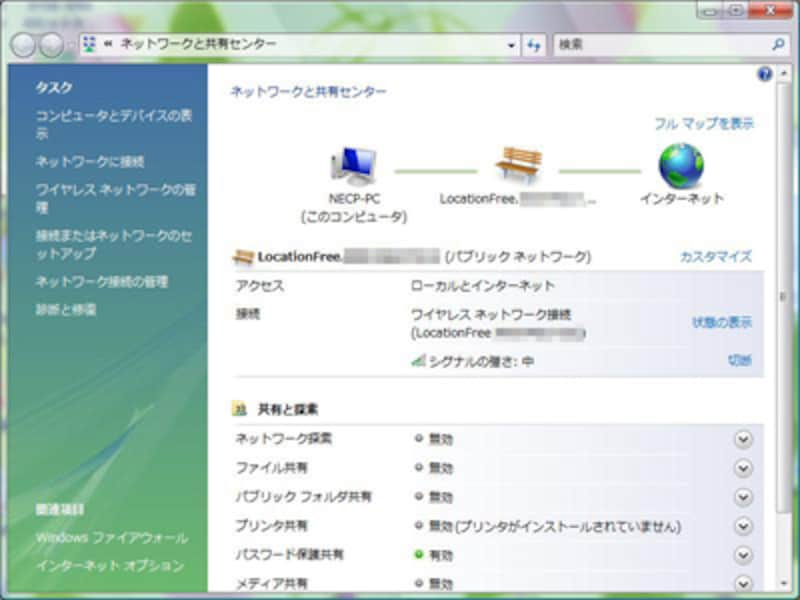This screenshot has width=800, height=600.
Task: Click 切断 link to disconnect
Action: click(740, 360)
